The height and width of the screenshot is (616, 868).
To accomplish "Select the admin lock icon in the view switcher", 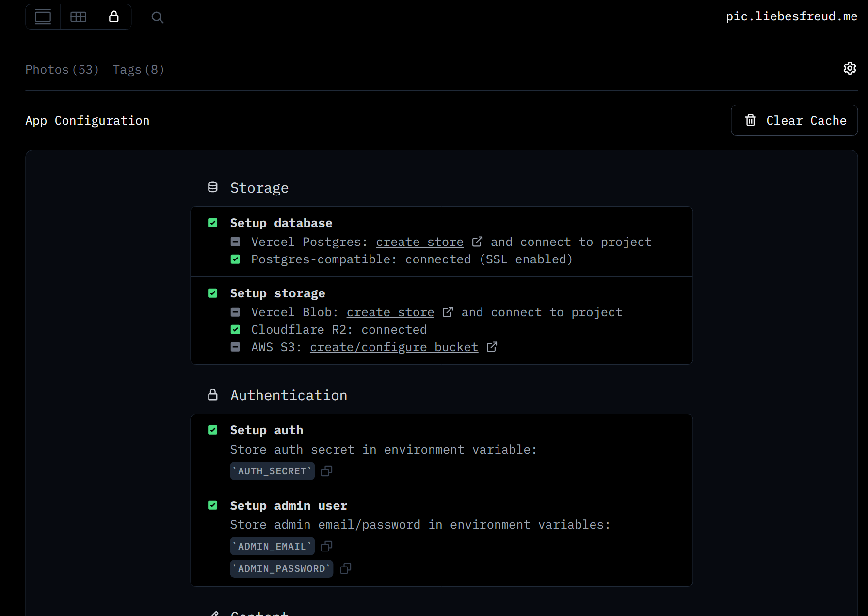I will pyautogui.click(x=113, y=17).
